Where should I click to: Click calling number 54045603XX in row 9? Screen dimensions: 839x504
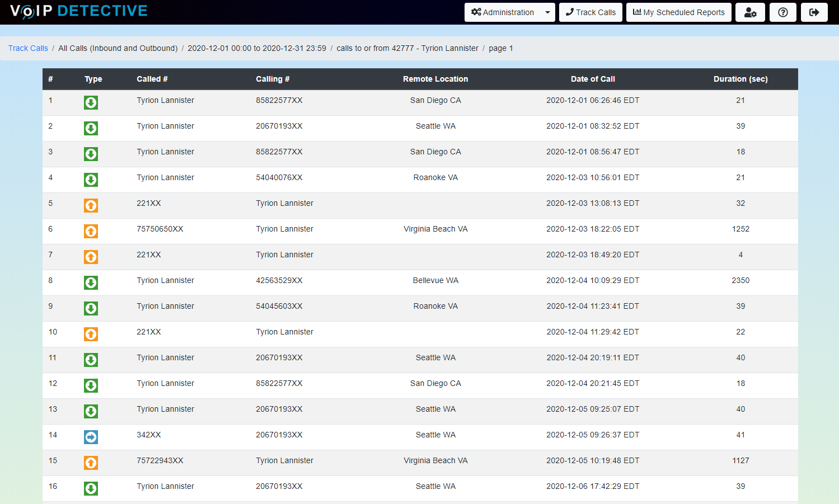[279, 306]
